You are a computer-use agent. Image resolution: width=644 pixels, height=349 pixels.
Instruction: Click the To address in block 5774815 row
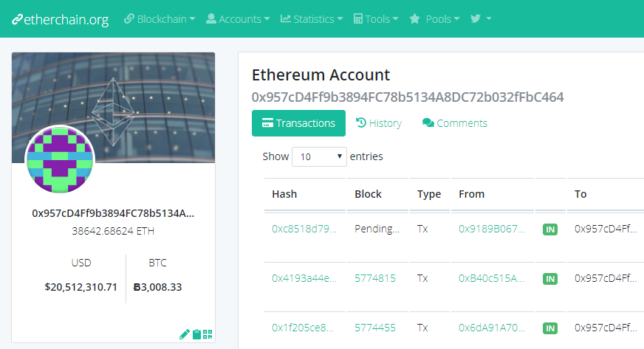click(x=606, y=278)
